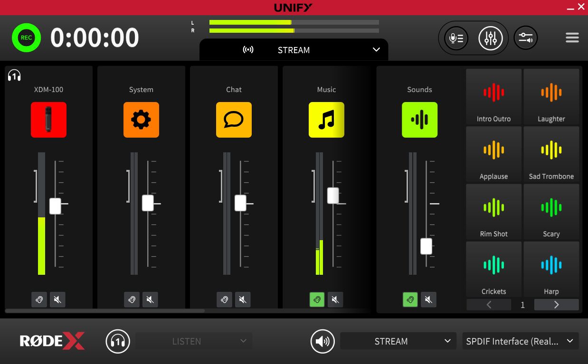This screenshot has width=588, height=364.
Task: Click the Chat fader handle
Action: 240,203
